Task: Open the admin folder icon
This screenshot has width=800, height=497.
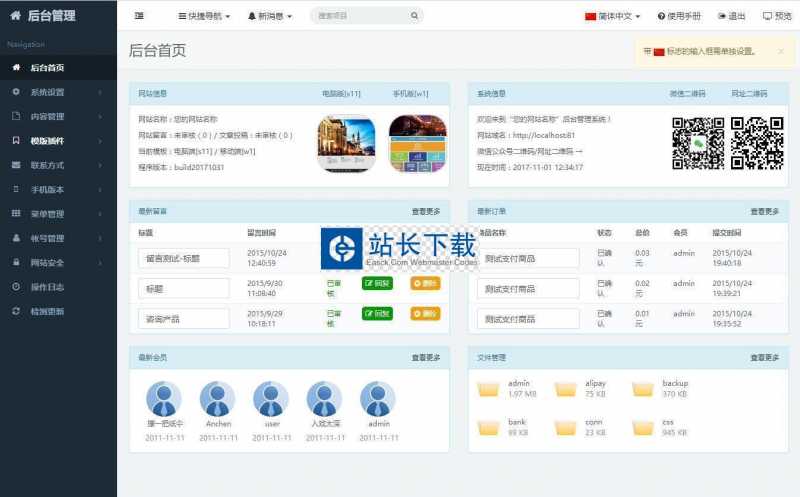Action: pyautogui.click(x=490, y=388)
